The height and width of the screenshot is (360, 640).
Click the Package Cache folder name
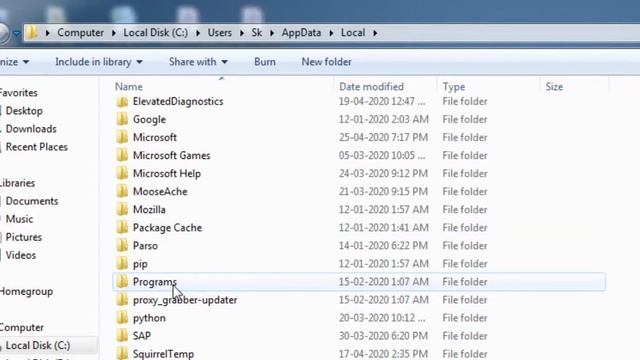click(167, 228)
